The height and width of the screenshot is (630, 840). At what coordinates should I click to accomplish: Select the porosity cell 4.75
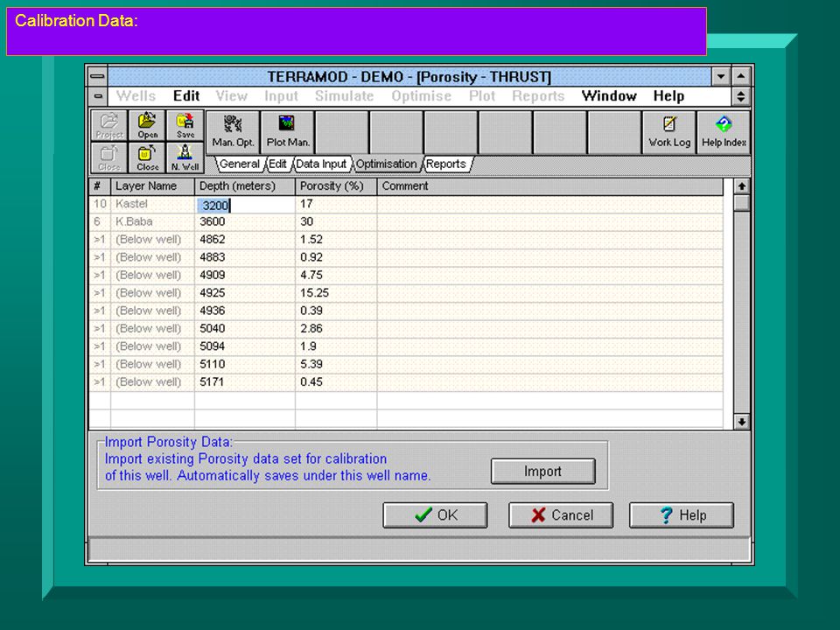[x=336, y=275]
